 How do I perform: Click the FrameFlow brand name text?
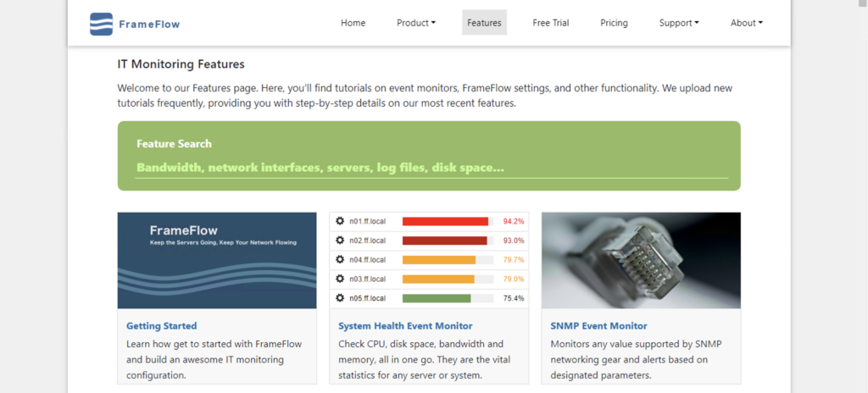[x=149, y=25]
